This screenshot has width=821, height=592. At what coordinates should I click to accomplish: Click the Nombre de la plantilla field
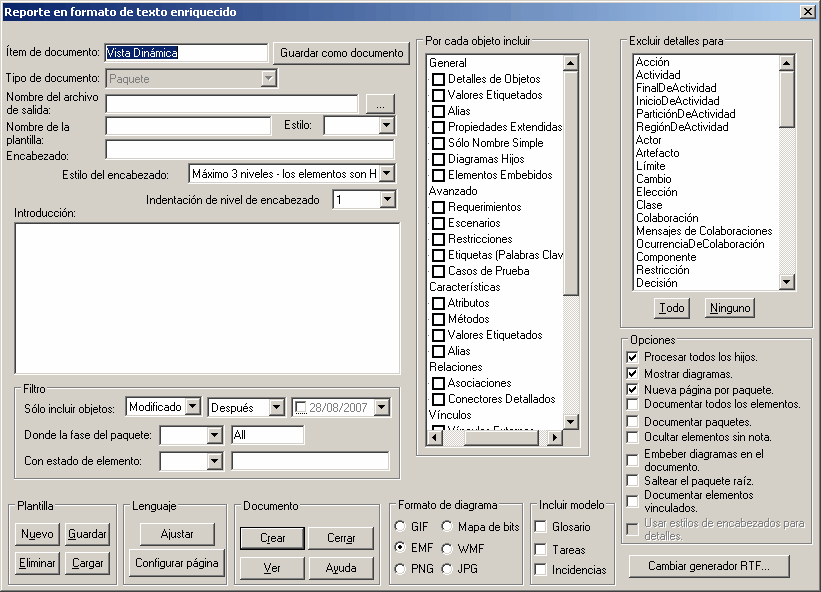(188, 126)
